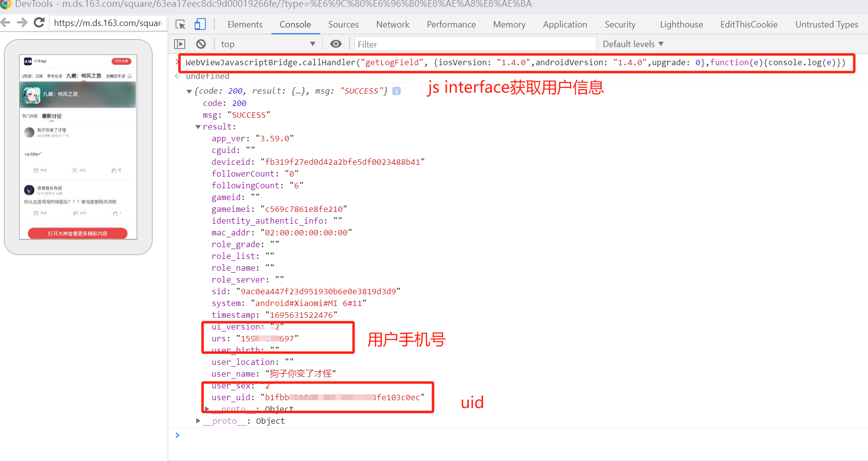Screen dimensions: 868x461
Task: Open the Security tab
Action: click(x=620, y=25)
